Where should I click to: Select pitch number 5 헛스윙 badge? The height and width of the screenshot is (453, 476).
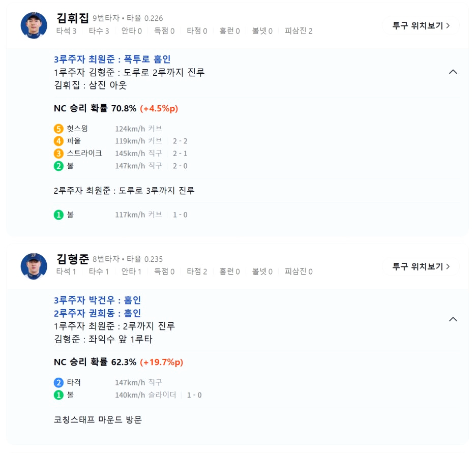click(58, 129)
